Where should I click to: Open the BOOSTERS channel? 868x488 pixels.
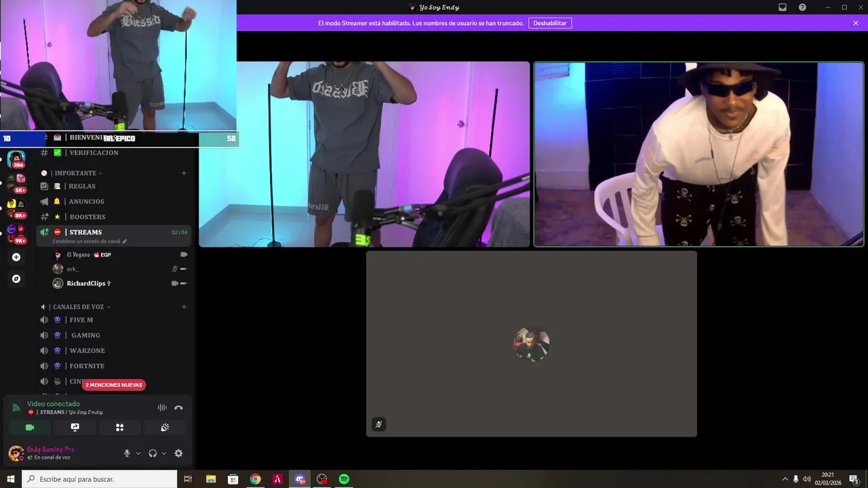coord(113,217)
